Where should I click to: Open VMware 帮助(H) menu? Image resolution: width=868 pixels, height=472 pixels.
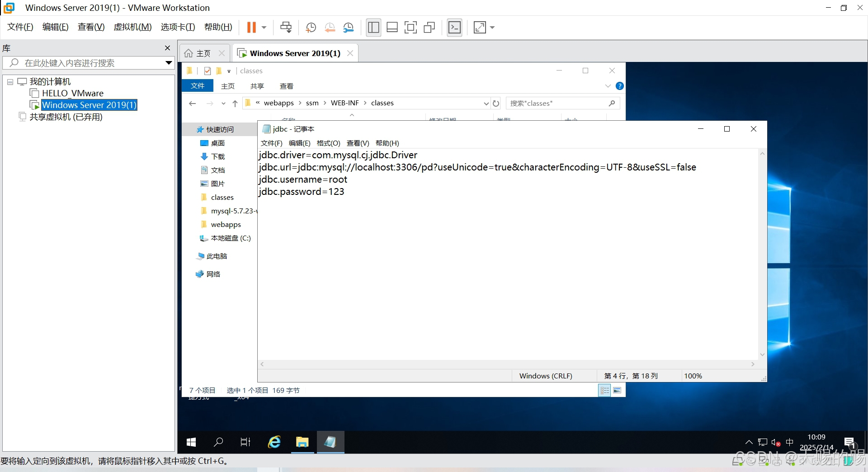coord(218,27)
